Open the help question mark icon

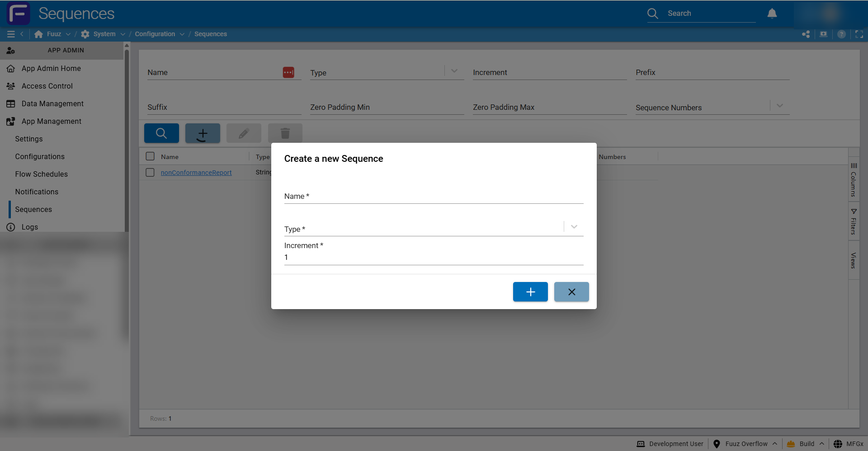tap(841, 34)
